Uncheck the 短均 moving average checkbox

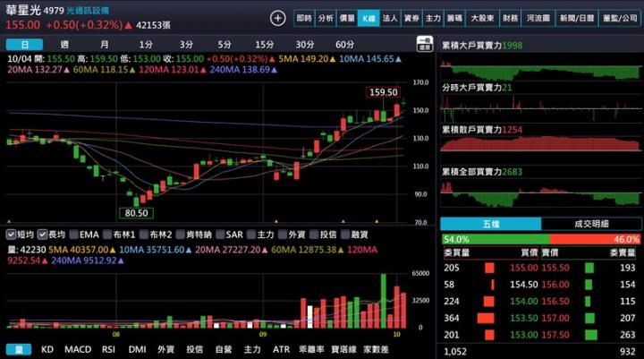click(11, 235)
